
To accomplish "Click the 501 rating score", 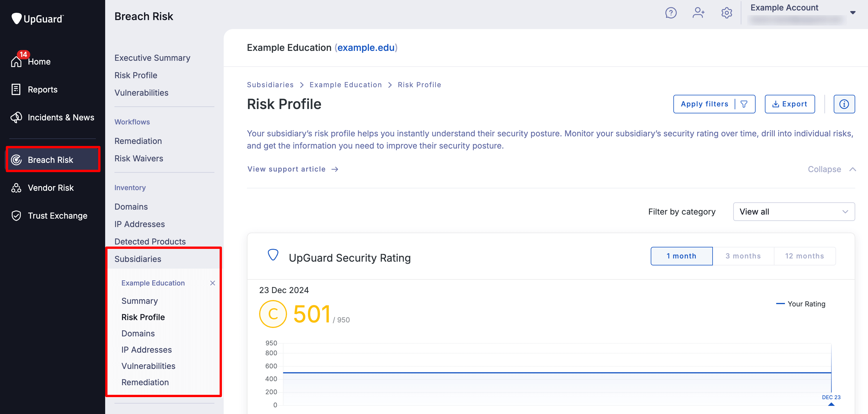I will [x=312, y=314].
